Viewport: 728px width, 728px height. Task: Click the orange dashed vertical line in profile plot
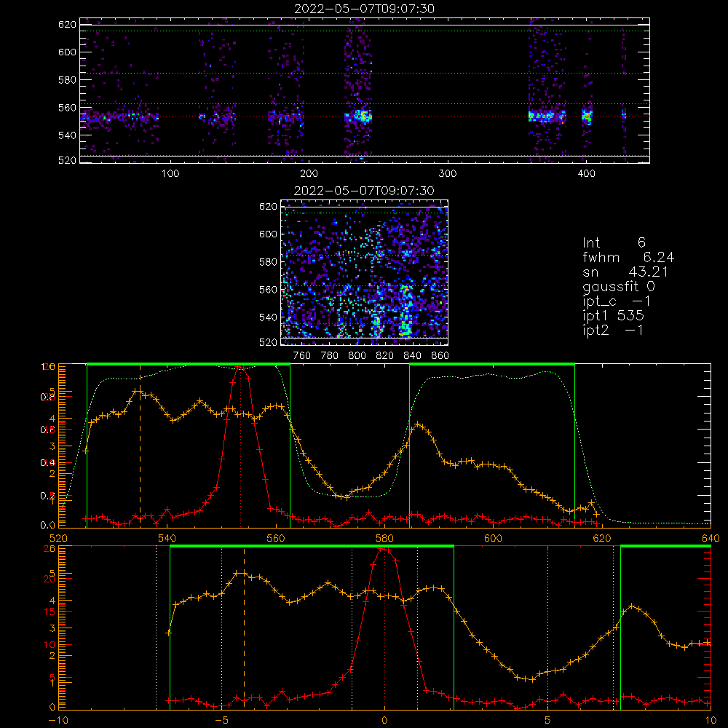[x=141, y=446]
